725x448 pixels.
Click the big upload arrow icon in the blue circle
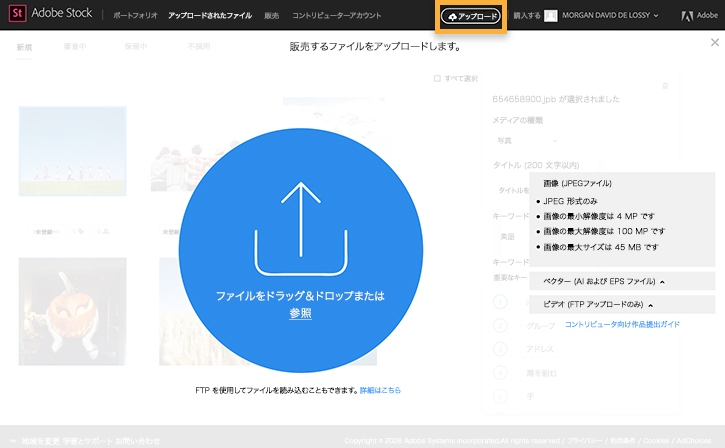[301, 229]
